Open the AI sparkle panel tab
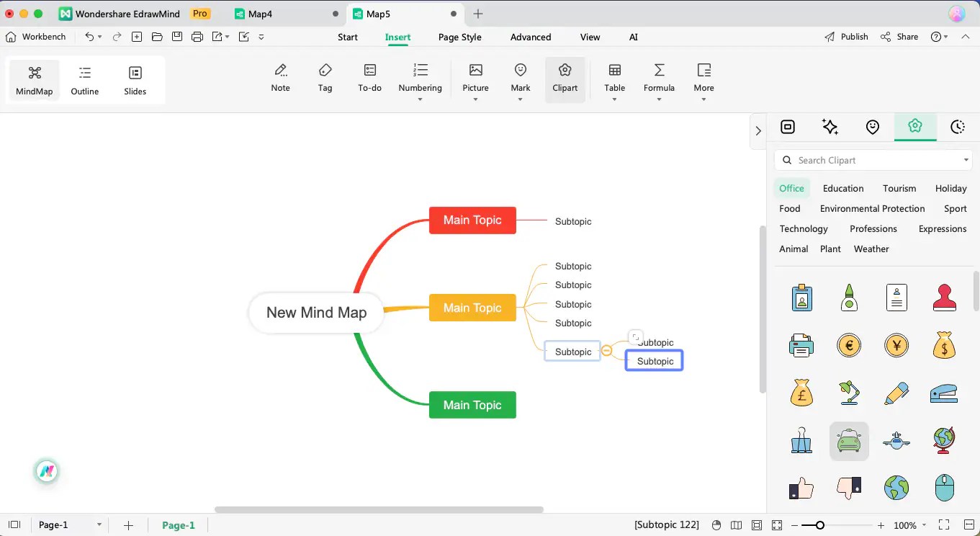The width and height of the screenshot is (980, 536). (830, 127)
